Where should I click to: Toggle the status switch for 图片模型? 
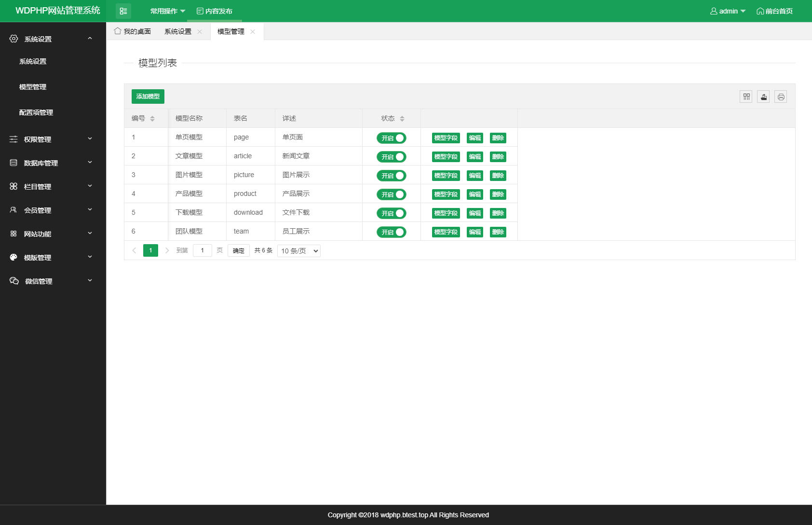click(392, 176)
